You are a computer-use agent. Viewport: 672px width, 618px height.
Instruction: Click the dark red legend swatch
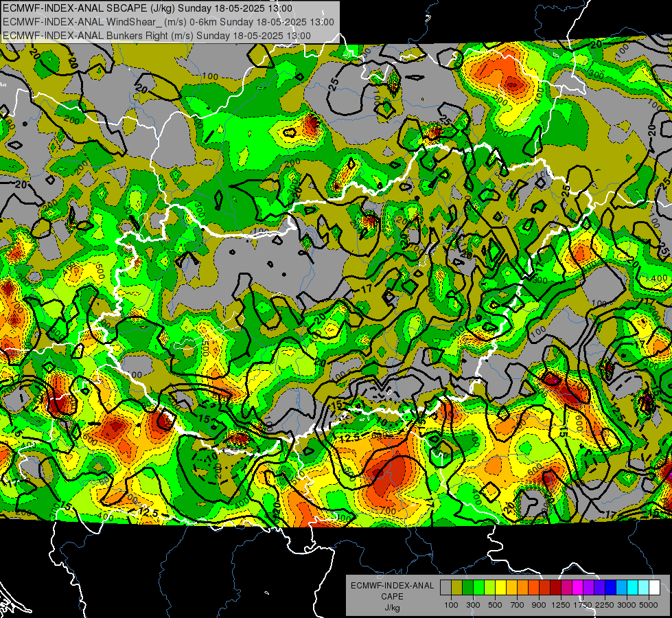coord(555,588)
